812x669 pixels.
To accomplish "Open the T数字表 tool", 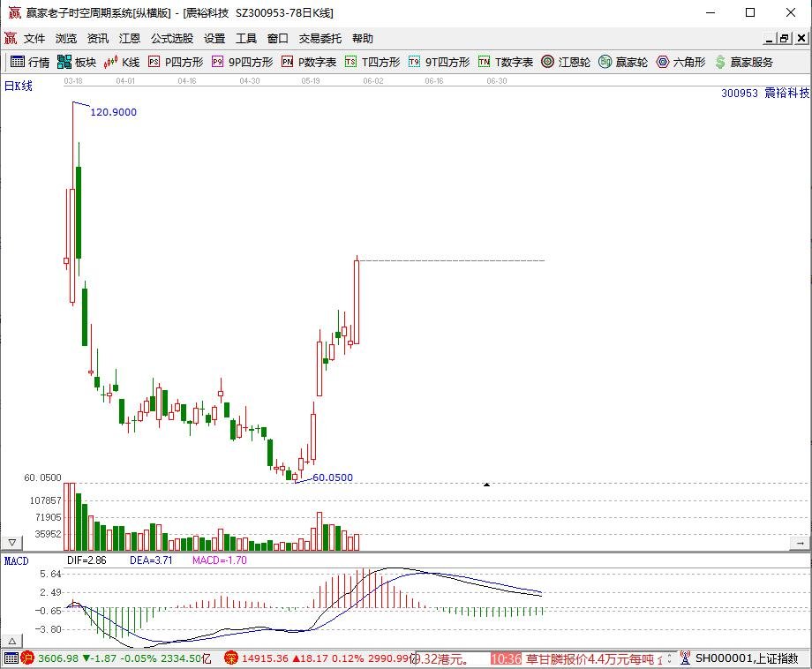I will pyautogui.click(x=506, y=62).
